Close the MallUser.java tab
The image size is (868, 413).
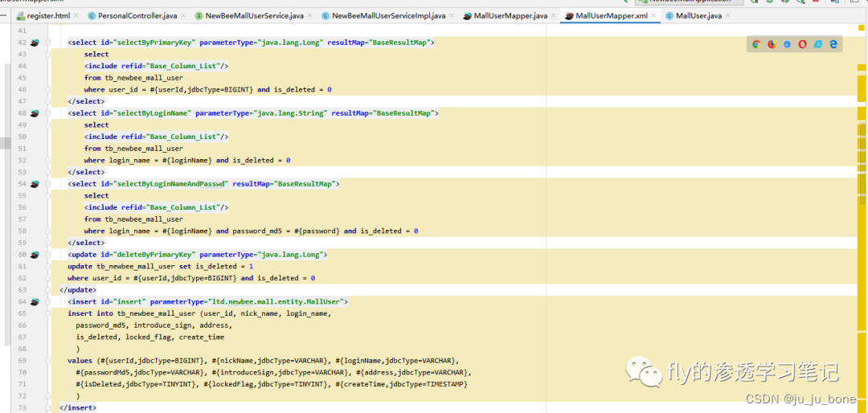[x=727, y=16]
